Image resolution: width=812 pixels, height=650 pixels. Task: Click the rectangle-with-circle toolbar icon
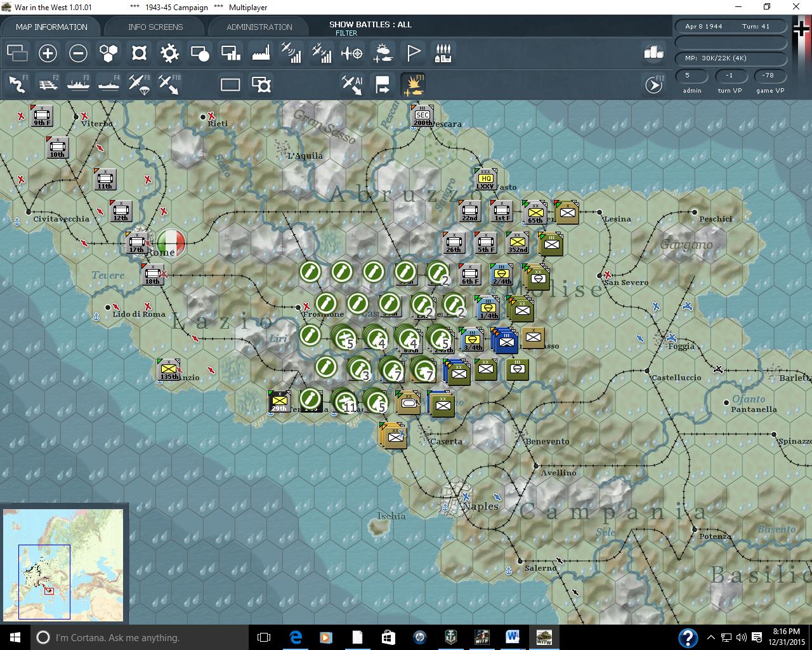tap(200, 53)
